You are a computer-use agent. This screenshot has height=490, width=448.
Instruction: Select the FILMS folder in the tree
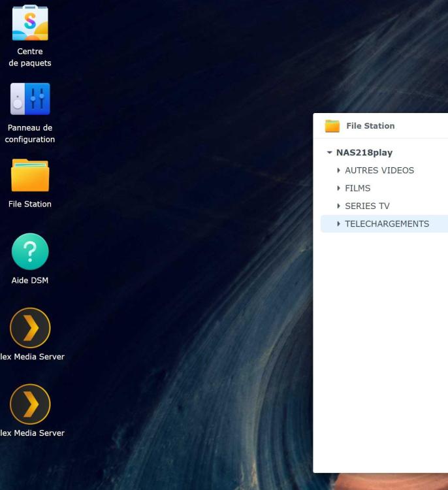357,188
